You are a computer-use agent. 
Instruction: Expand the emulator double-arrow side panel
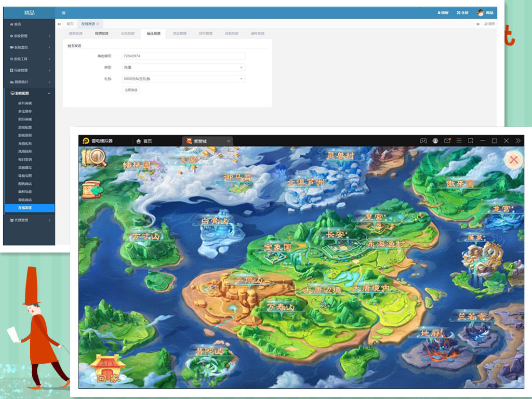(x=518, y=141)
